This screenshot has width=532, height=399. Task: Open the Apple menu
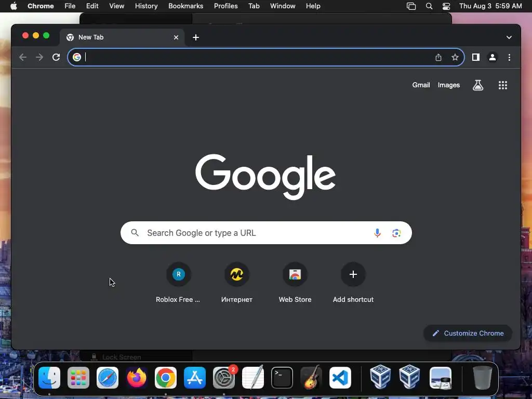point(14,6)
